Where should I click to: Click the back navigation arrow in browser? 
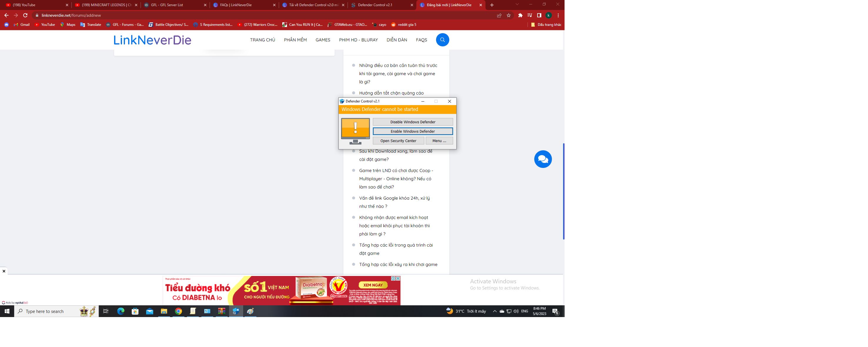coord(6,16)
